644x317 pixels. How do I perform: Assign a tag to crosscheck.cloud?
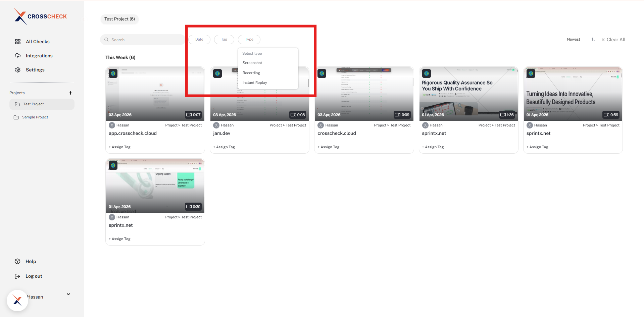tap(328, 147)
